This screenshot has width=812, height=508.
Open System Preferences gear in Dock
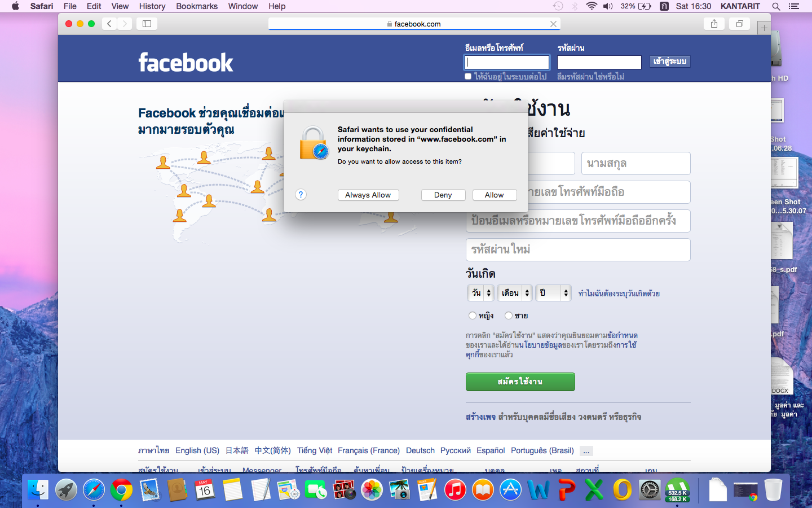point(650,489)
